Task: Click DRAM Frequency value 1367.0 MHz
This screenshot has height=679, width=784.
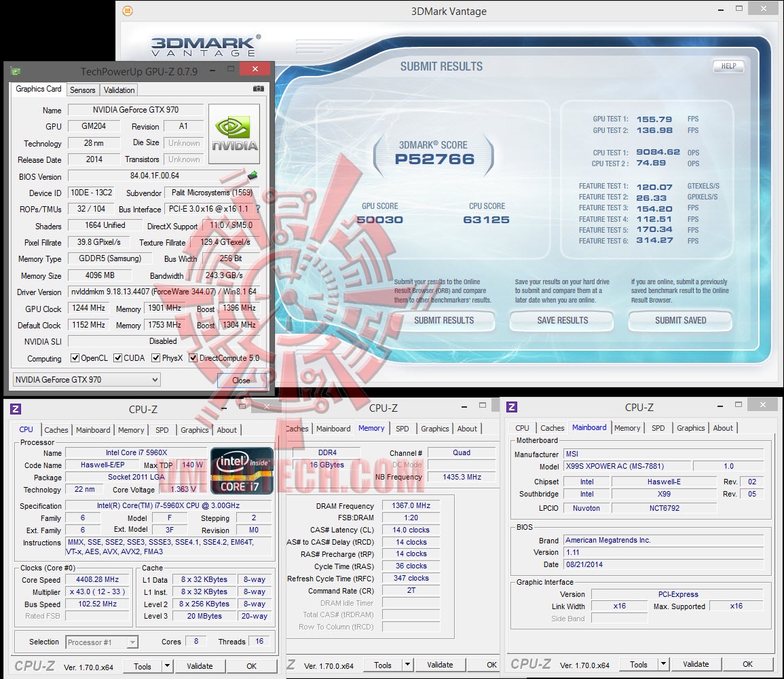Action: click(411, 505)
